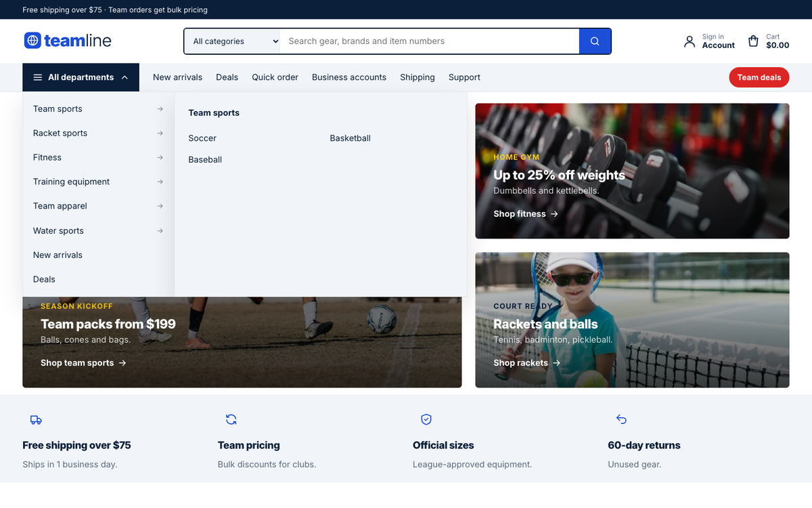Click 'Official sizes' feature heading

[443, 445]
